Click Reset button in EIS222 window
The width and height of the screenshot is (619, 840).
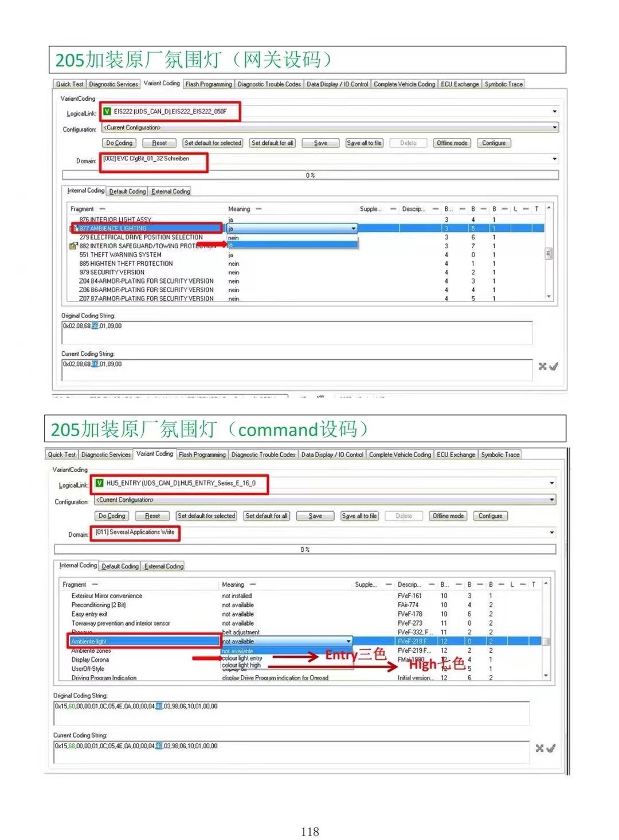point(159,143)
